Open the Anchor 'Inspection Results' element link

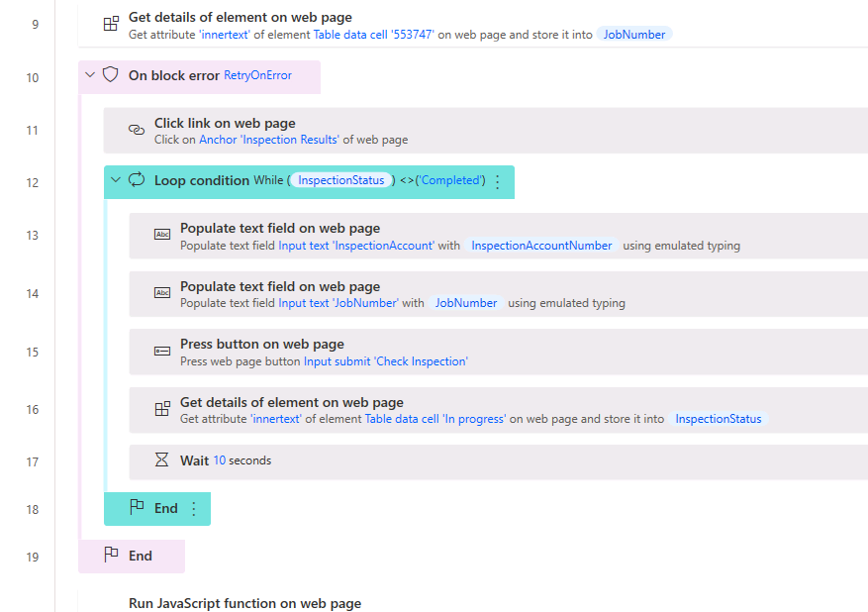(268, 140)
